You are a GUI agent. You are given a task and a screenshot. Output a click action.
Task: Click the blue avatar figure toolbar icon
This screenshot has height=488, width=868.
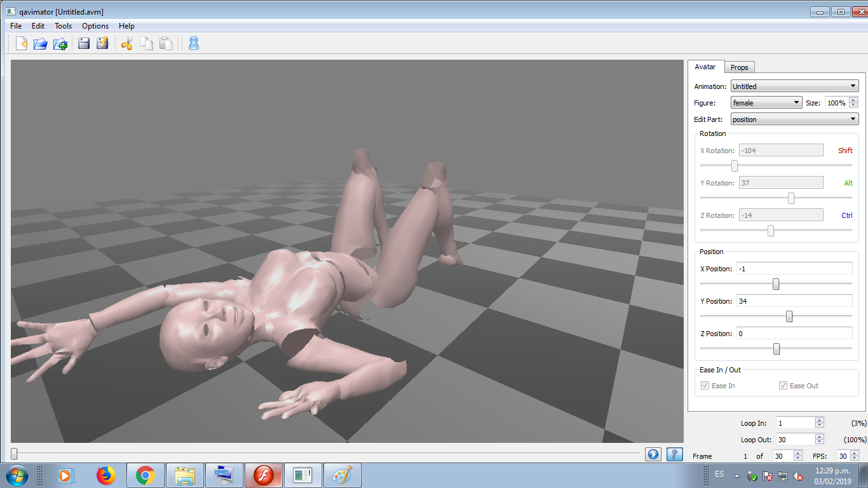194,43
